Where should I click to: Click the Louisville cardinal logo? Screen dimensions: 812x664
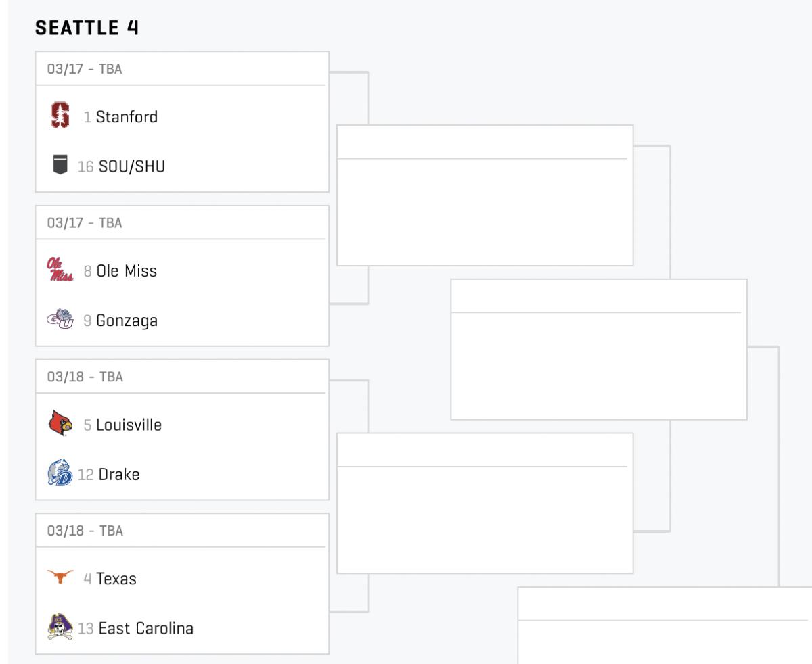60,424
